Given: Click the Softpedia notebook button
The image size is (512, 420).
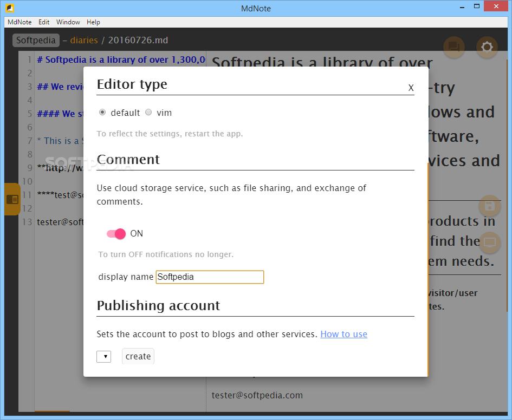Looking at the screenshot, I should pyautogui.click(x=36, y=40).
